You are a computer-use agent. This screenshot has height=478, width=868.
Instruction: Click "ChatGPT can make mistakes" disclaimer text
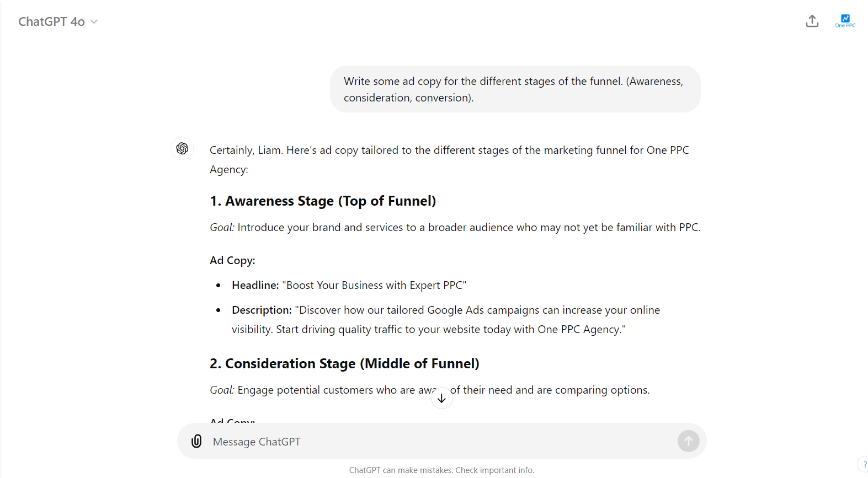[x=441, y=470]
